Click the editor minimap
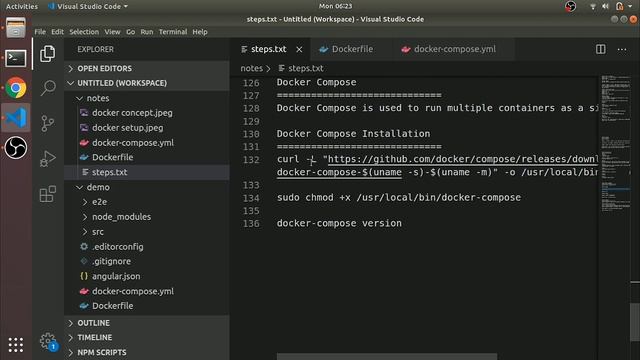 615,143
